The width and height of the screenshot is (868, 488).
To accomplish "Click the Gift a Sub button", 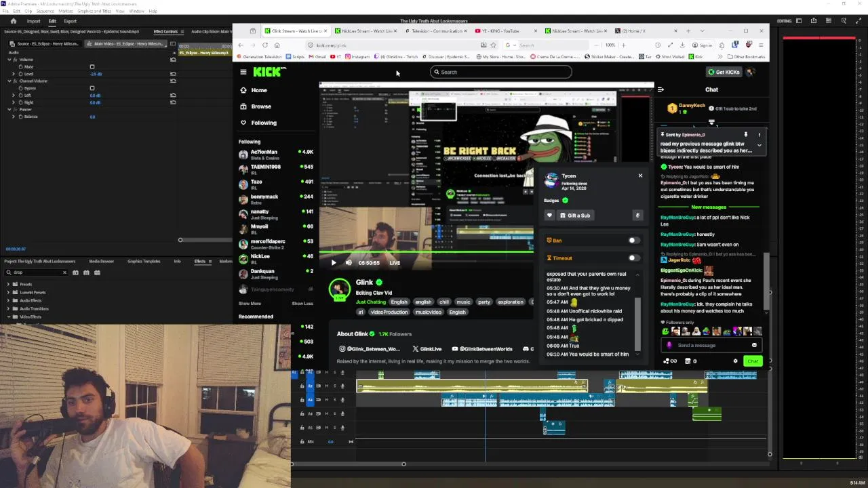I will 574,216.
